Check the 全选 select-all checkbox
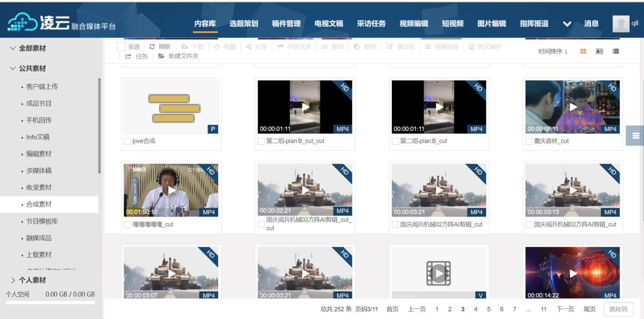 click(x=121, y=47)
